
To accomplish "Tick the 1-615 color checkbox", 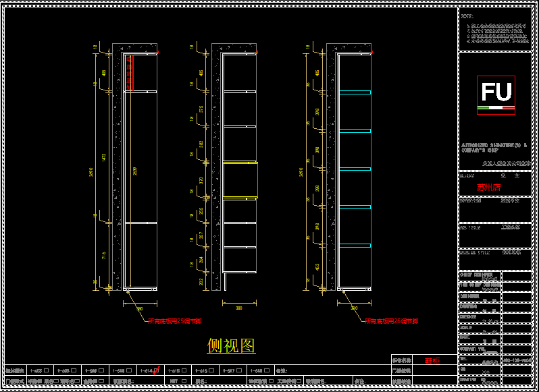I will coord(184,370).
